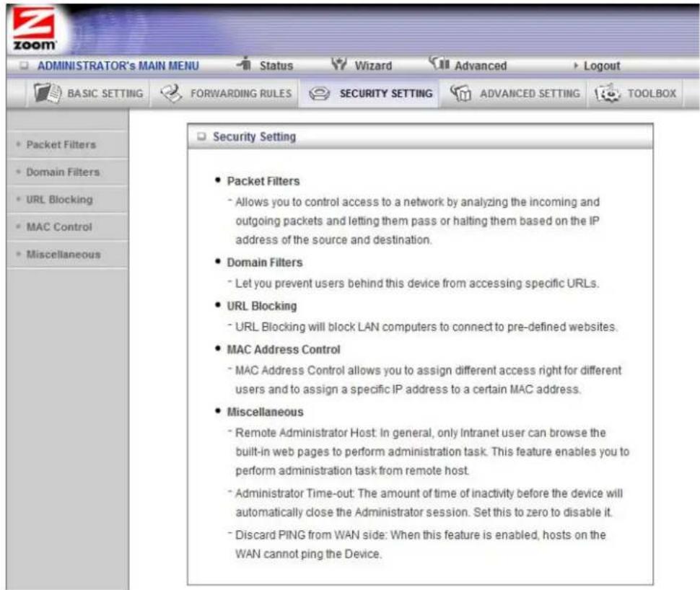Click the 'Discard PING from WAN side' text
700x590 pixels.
[x=421, y=545]
